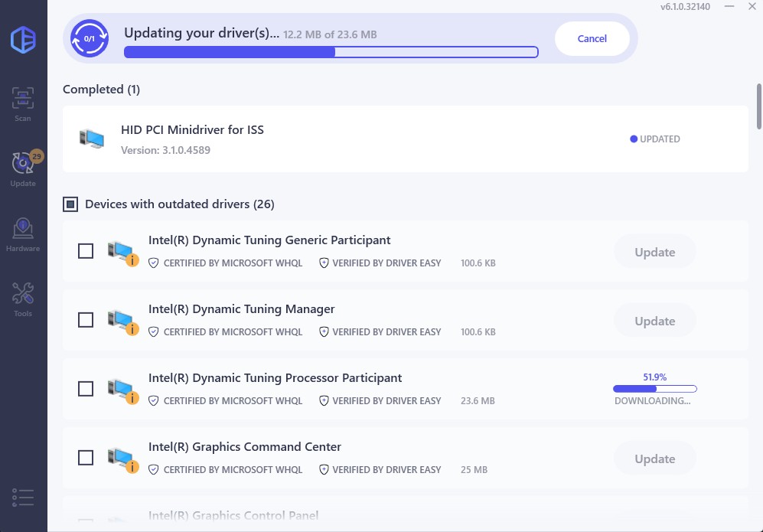Click the 51.9% downloading progress bar
Image resolution: width=763 pixels, height=532 pixels.
click(654, 389)
